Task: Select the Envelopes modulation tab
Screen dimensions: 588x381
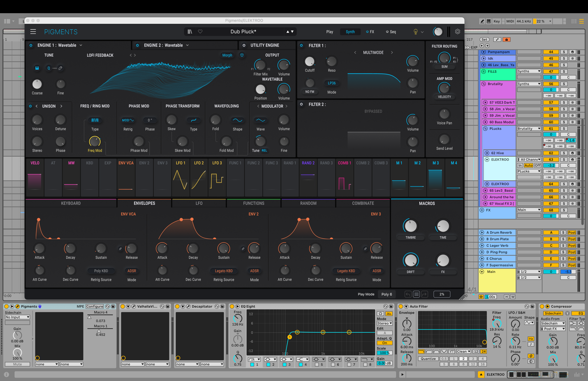Action: [144, 203]
